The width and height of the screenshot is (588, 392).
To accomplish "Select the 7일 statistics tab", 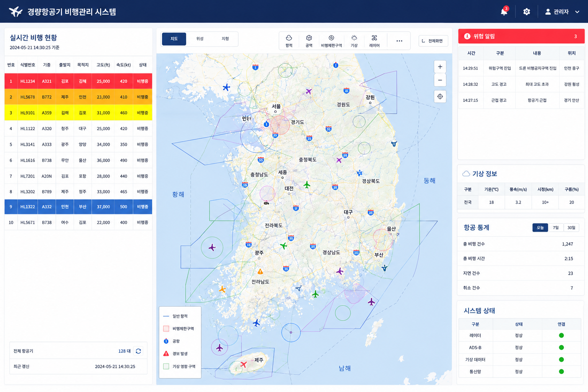I will pyautogui.click(x=556, y=228).
